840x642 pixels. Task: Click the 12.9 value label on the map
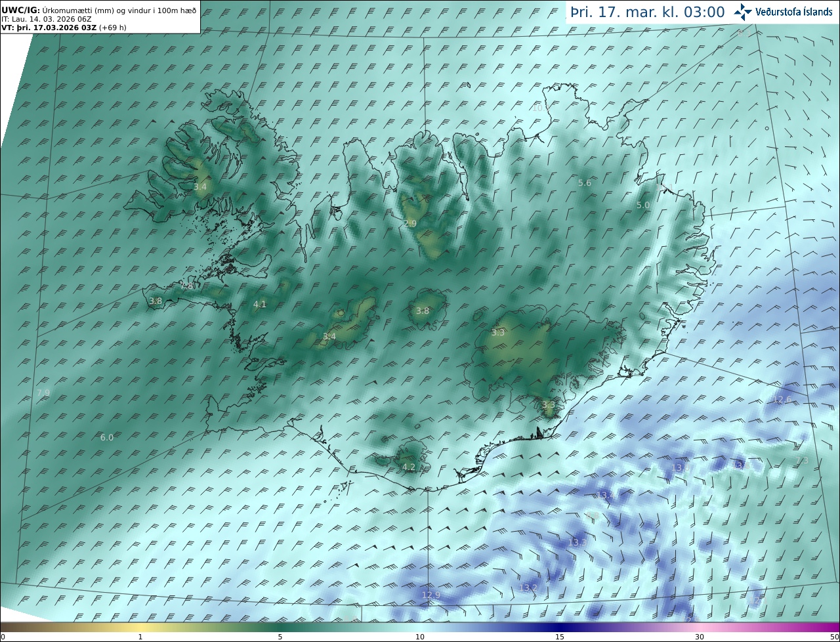[431, 595]
